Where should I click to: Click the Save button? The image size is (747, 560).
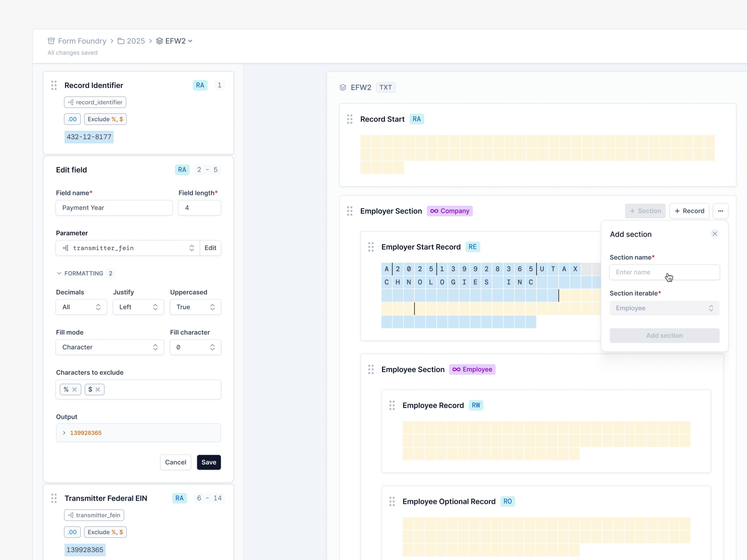[x=209, y=462]
